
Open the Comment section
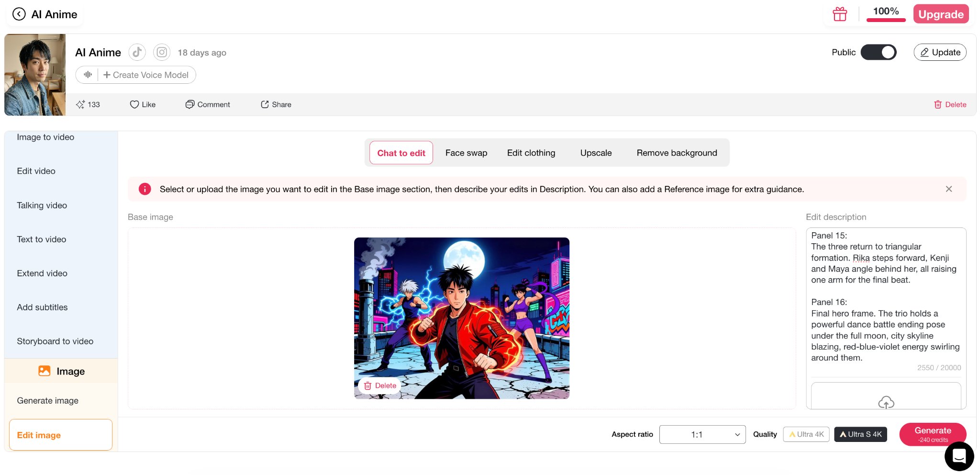208,104
